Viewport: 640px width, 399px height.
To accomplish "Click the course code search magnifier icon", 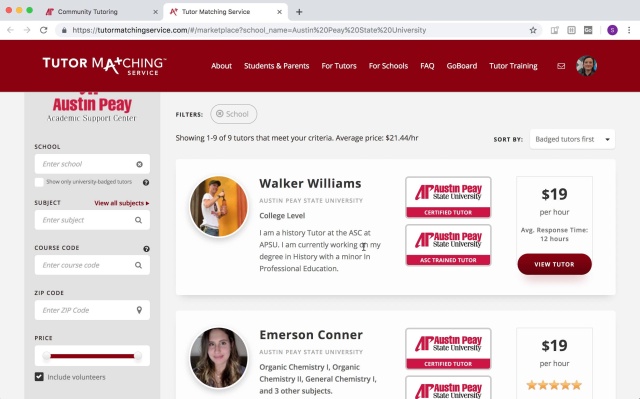I will (x=139, y=265).
